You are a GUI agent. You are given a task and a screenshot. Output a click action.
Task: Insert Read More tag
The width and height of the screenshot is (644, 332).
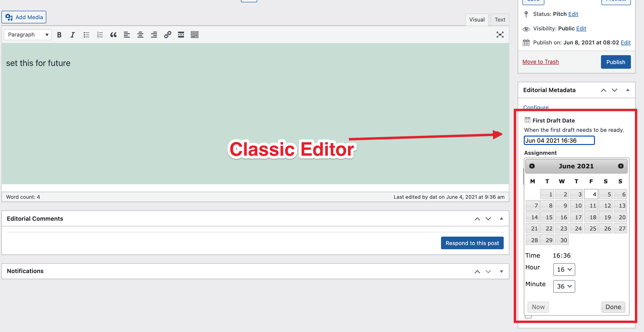pyautogui.click(x=181, y=35)
